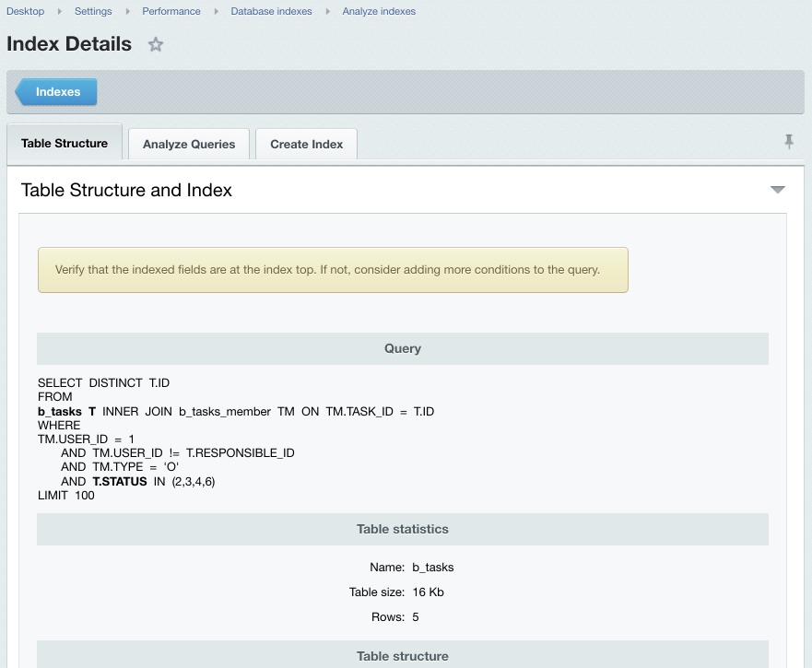Screen dimensions: 812x668
Task: Click the yellow indexed fields warning banner
Action: pos(332,269)
